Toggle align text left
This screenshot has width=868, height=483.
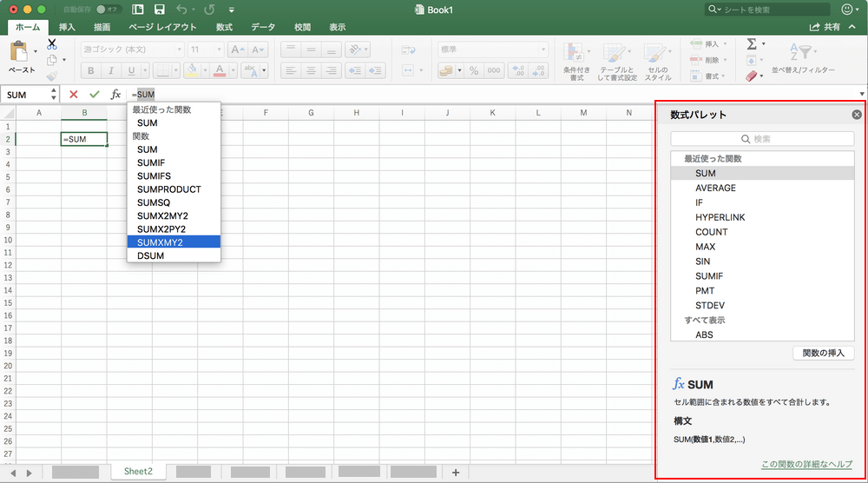tap(291, 70)
